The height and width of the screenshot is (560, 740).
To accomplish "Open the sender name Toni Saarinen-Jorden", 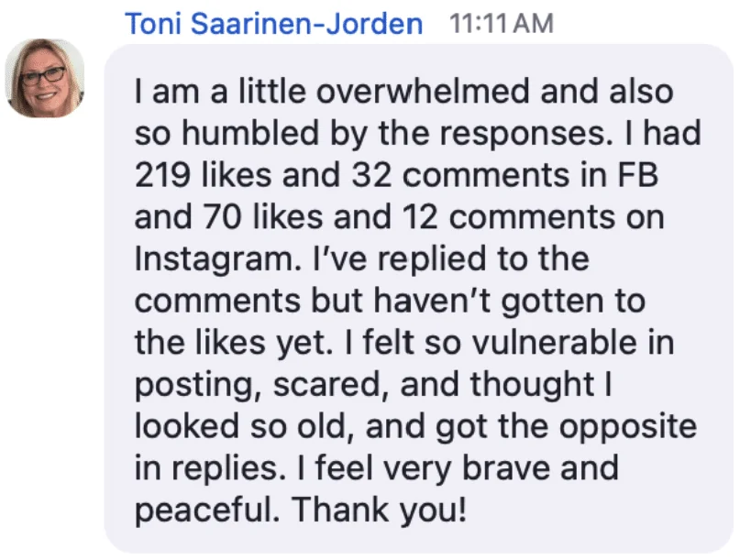I will tap(273, 23).
